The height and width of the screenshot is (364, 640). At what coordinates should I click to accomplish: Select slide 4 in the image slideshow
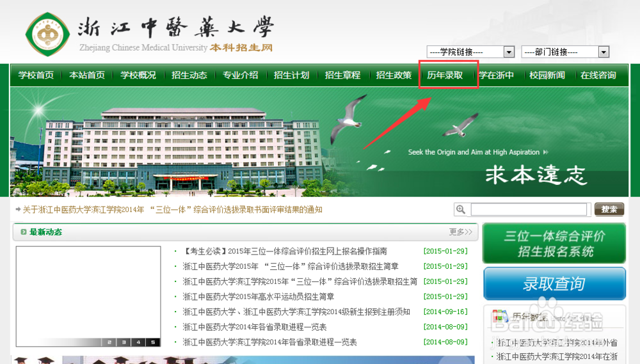[x=138, y=342]
